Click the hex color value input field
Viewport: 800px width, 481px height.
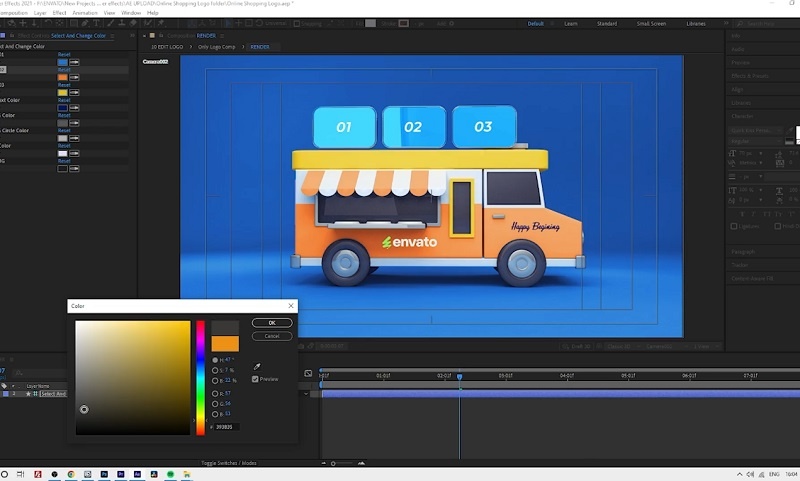(224, 426)
